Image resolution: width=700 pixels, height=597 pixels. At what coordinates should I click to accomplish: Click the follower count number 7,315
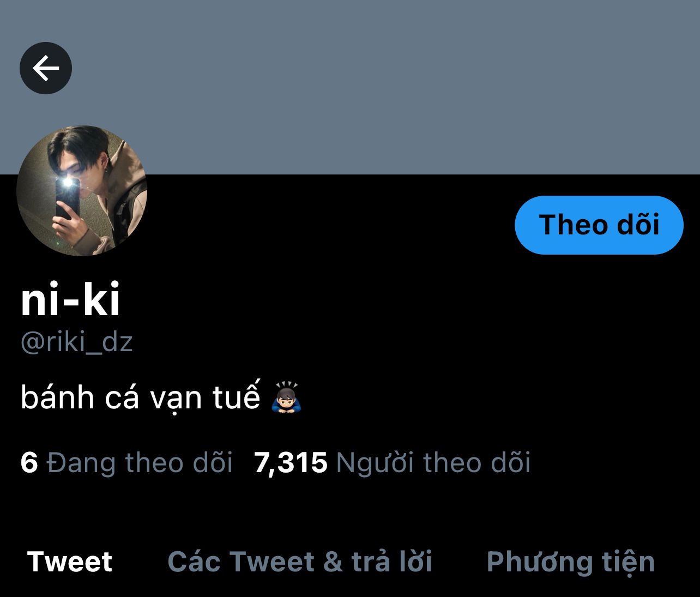tap(291, 463)
